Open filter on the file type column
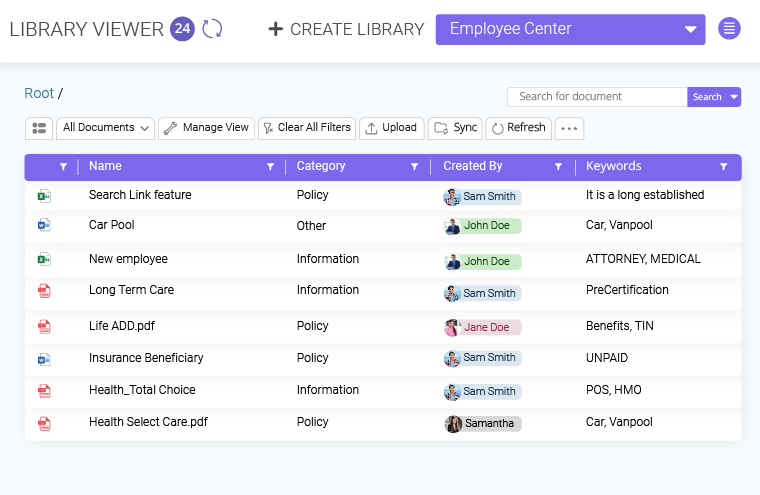This screenshot has width=760, height=495. coord(63,167)
